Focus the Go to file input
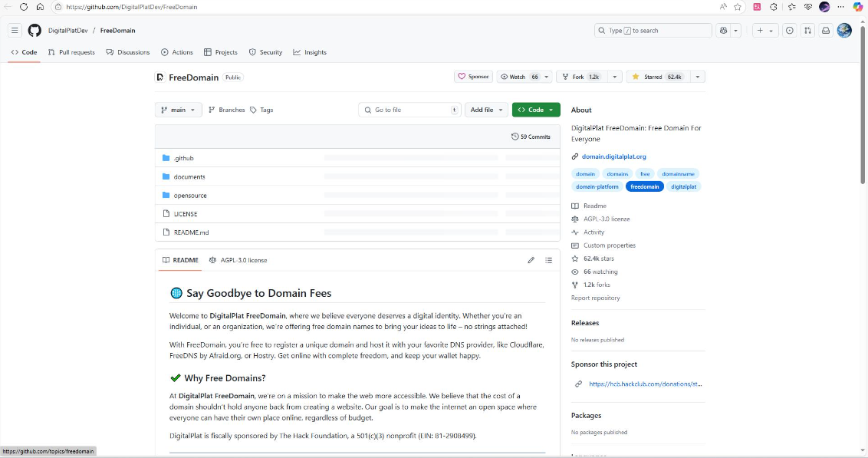868x458 pixels. 409,110
